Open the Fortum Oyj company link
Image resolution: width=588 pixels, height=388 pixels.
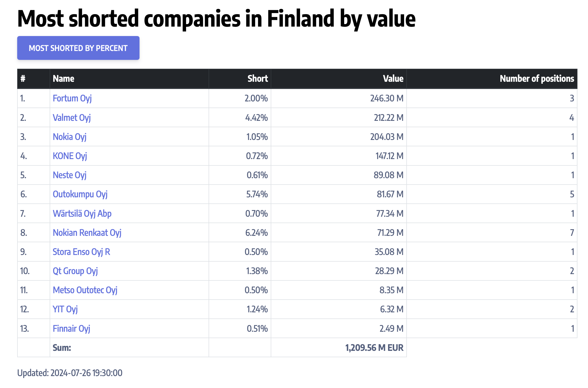coord(72,98)
